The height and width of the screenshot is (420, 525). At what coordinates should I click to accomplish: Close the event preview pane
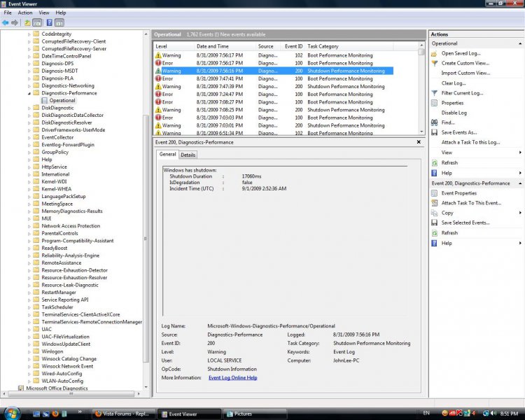(419, 142)
